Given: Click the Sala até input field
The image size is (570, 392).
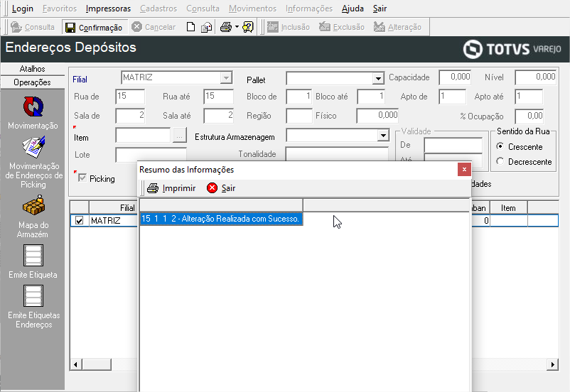Looking at the screenshot, I should coord(218,116).
